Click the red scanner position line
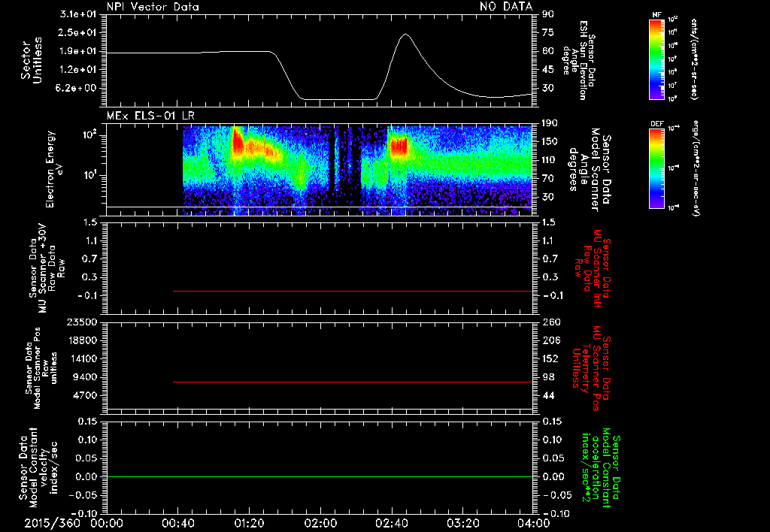Image resolution: width=770 pixels, height=532 pixels. [353, 382]
